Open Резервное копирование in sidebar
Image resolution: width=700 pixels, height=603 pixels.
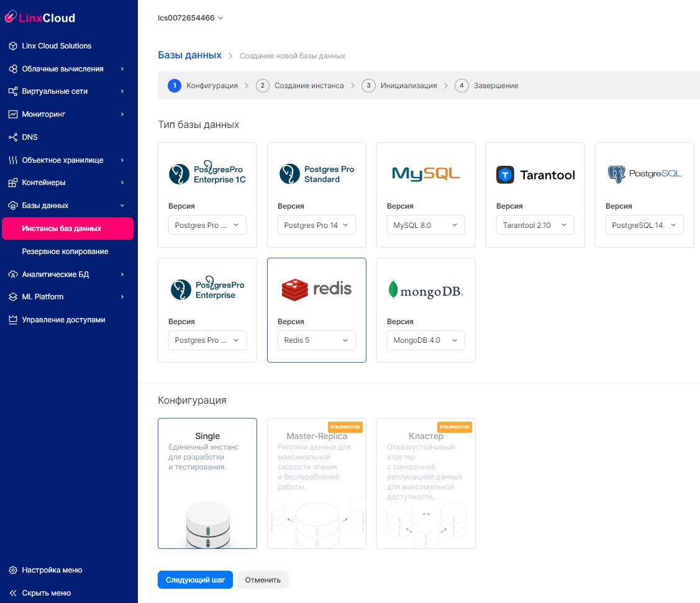[65, 252]
